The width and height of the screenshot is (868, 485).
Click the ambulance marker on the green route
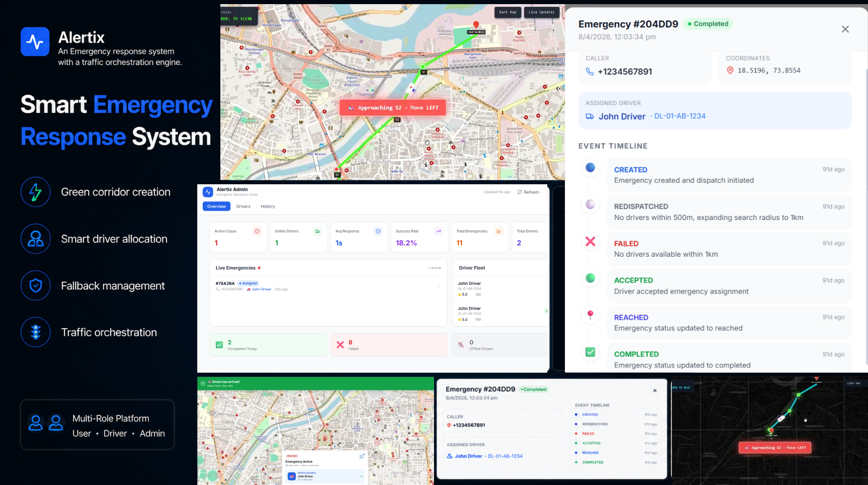412,88
